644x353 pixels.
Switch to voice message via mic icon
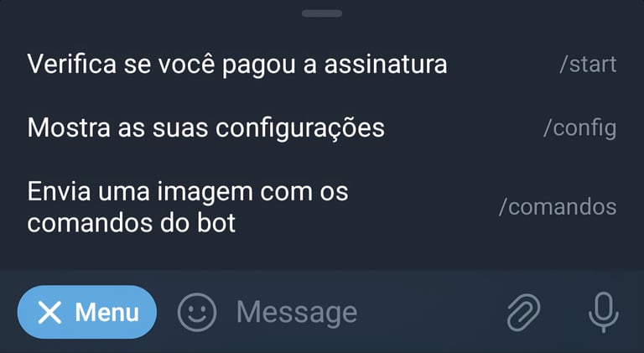[x=604, y=313]
